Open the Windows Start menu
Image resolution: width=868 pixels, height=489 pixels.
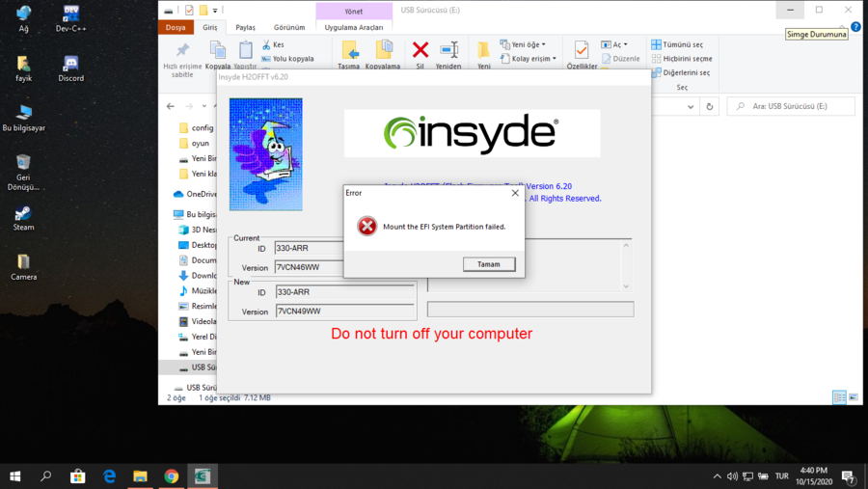pyautogui.click(x=15, y=476)
